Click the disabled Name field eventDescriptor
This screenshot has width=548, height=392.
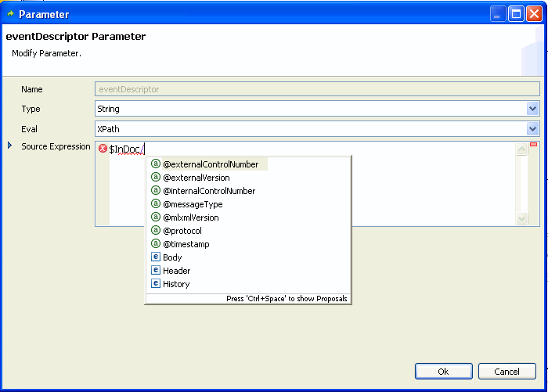tap(317, 89)
